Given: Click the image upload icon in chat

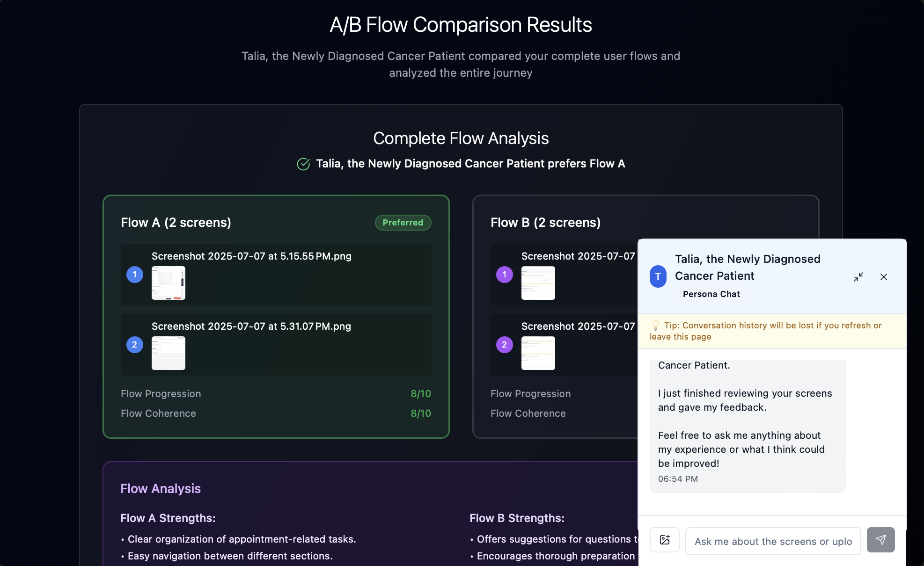Looking at the screenshot, I should coord(664,540).
